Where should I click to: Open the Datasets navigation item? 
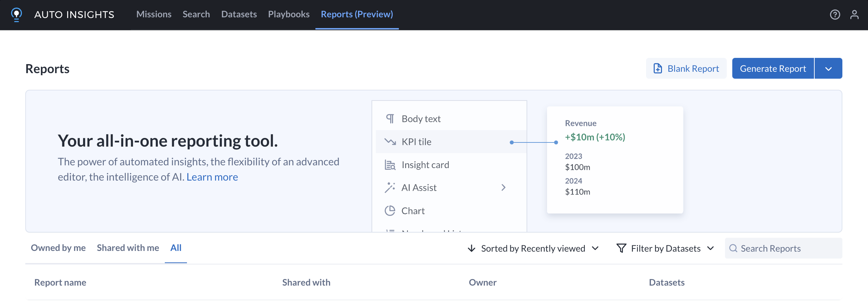pyautogui.click(x=239, y=14)
